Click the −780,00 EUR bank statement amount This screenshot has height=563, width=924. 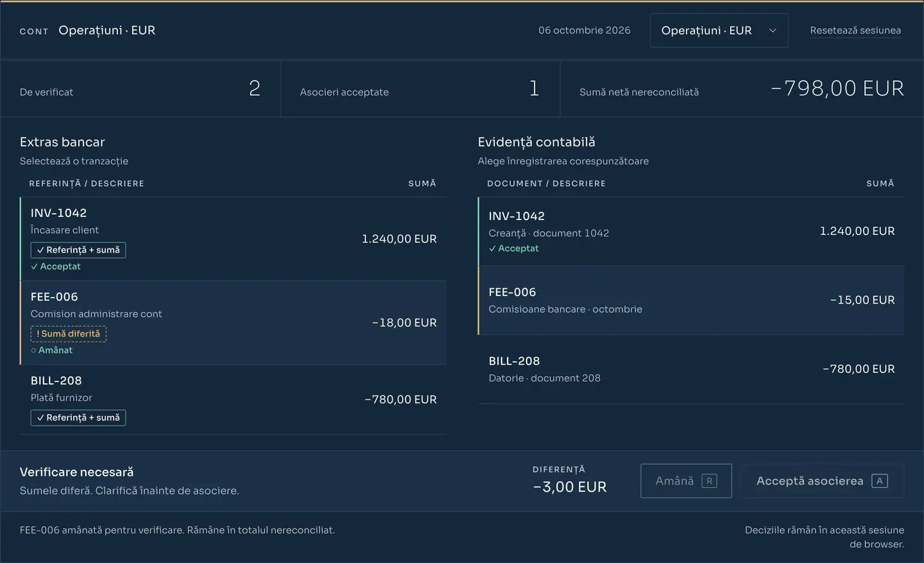pyautogui.click(x=400, y=399)
